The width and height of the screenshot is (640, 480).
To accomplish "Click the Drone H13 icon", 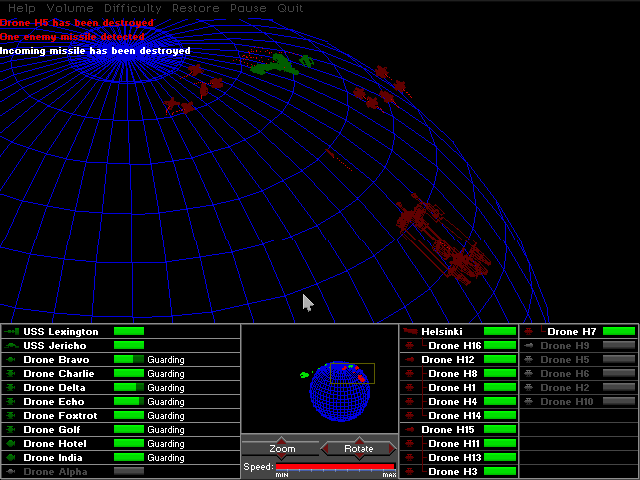I will click(x=410, y=458).
